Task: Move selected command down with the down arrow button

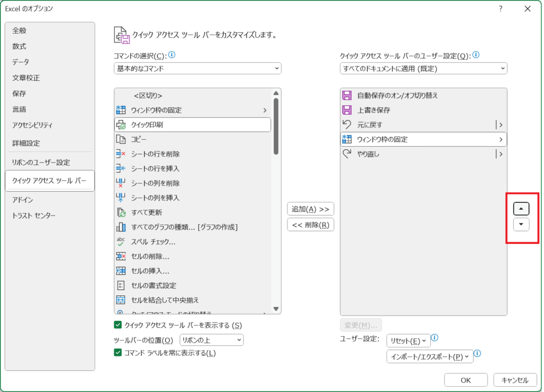Action: point(521,225)
